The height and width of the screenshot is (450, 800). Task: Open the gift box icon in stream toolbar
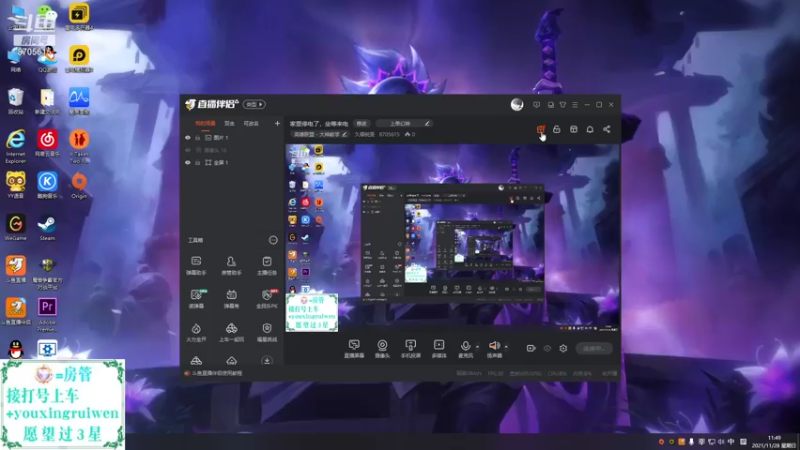coord(540,130)
